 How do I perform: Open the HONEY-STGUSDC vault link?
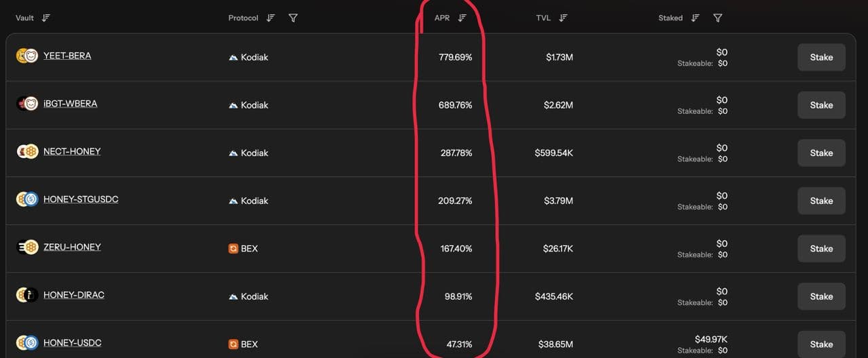coord(81,199)
